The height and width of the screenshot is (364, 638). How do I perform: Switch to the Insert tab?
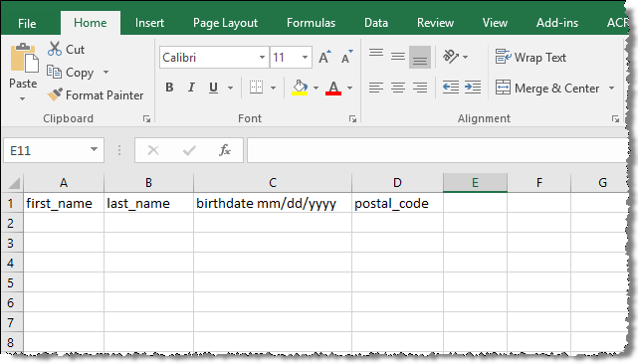(x=149, y=23)
